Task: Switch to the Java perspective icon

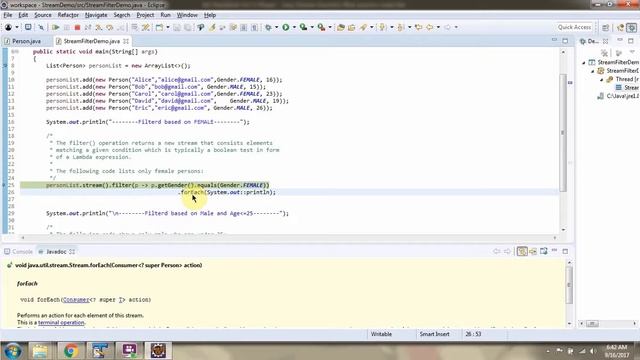Action: (621, 27)
